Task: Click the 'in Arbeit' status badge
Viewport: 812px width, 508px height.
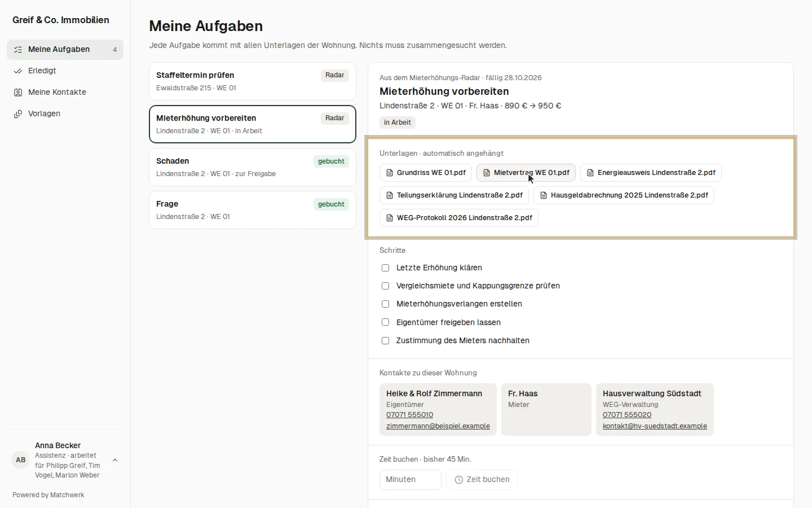Action: click(x=398, y=122)
